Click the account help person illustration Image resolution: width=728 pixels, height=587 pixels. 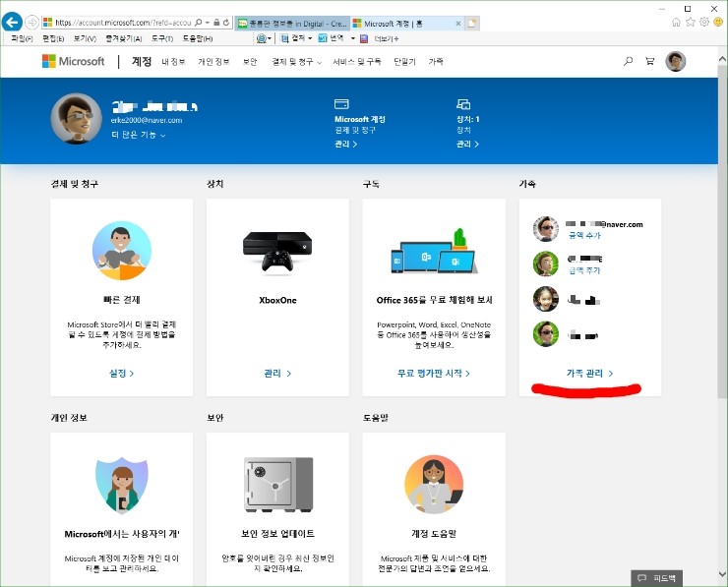434,485
